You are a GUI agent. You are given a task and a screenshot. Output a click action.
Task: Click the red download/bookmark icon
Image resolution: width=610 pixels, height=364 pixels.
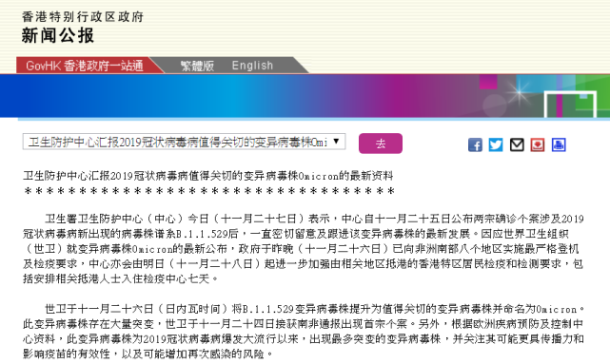pos(538,144)
